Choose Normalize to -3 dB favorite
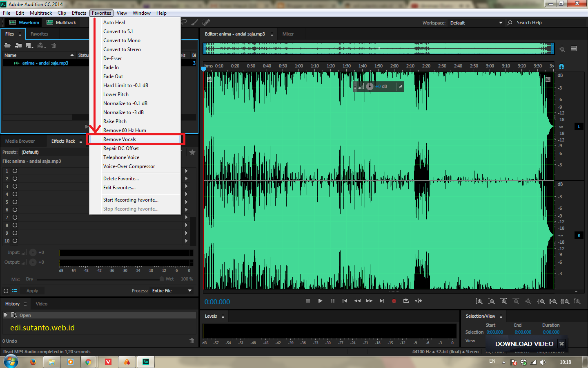This screenshot has width=588, height=368. click(x=135, y=112)
